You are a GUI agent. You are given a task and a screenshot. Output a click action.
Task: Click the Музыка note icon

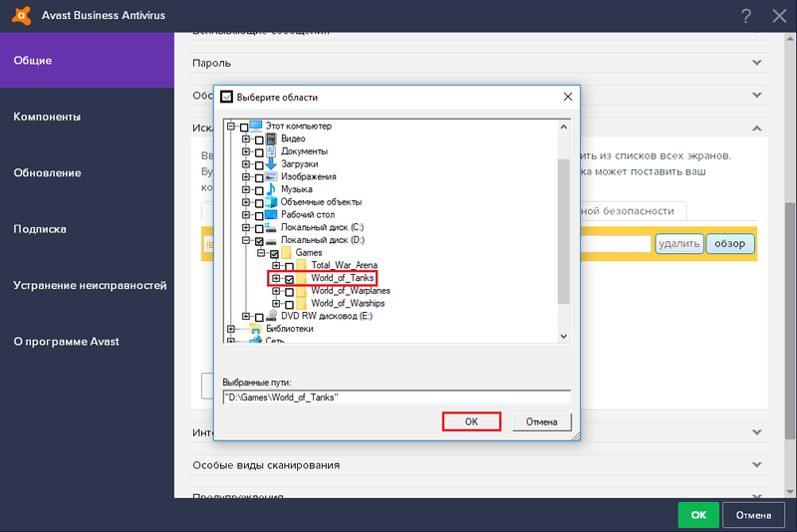tap(271, 189)
